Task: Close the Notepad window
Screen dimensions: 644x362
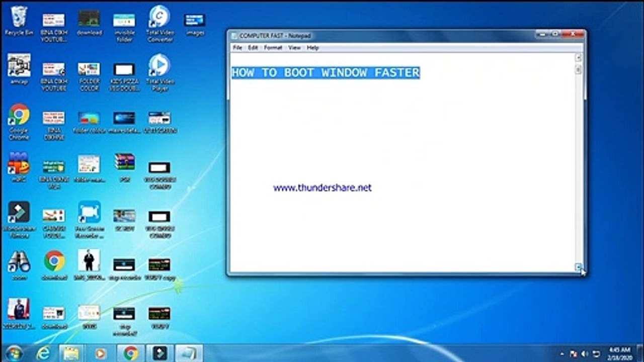Action: click(572, 34)
